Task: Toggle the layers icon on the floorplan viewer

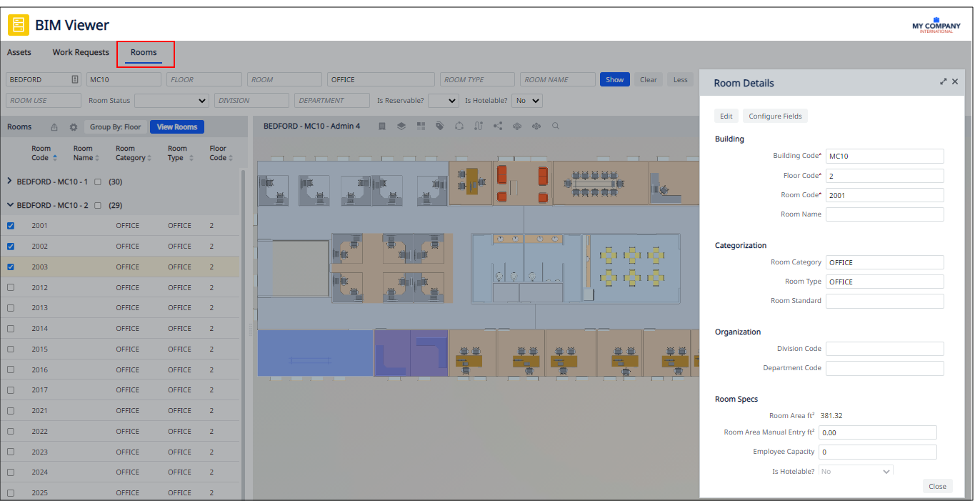Action: (x=401, y=126)
